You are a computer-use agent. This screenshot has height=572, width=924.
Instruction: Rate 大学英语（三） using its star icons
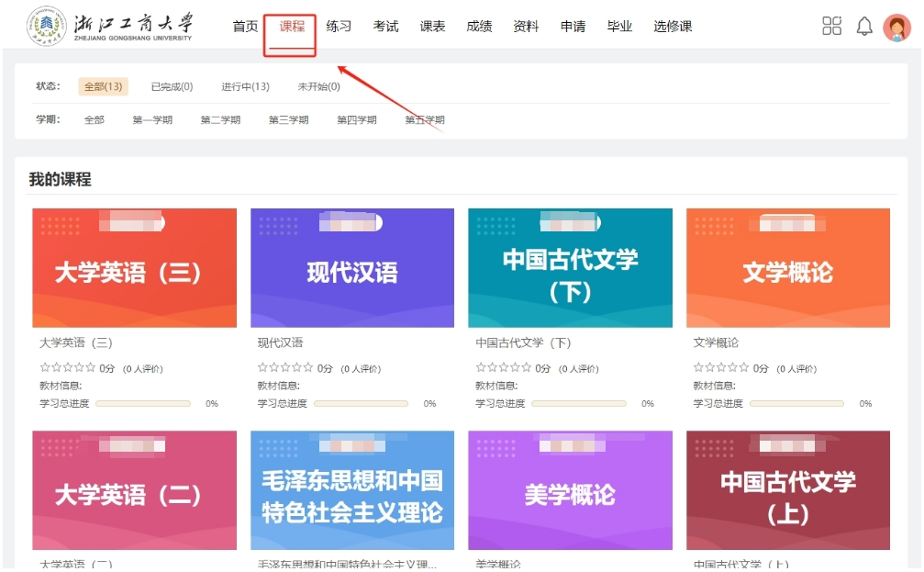point(67,368)
